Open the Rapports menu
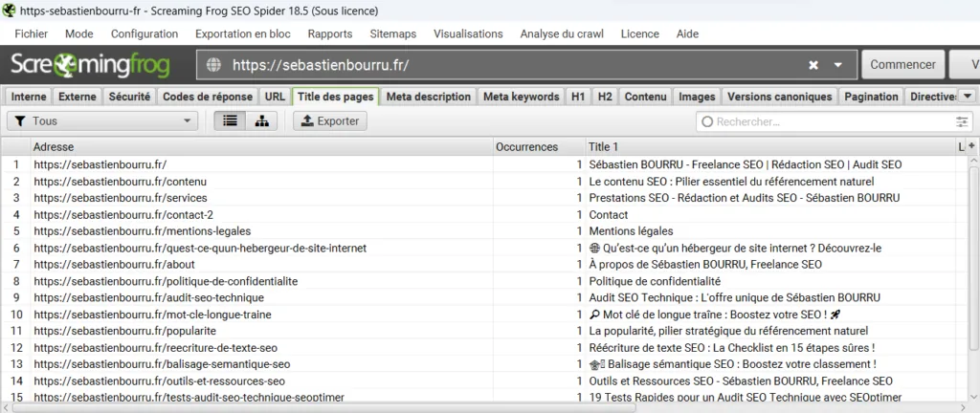Screen dimensions: 980x413 [330, 33]
